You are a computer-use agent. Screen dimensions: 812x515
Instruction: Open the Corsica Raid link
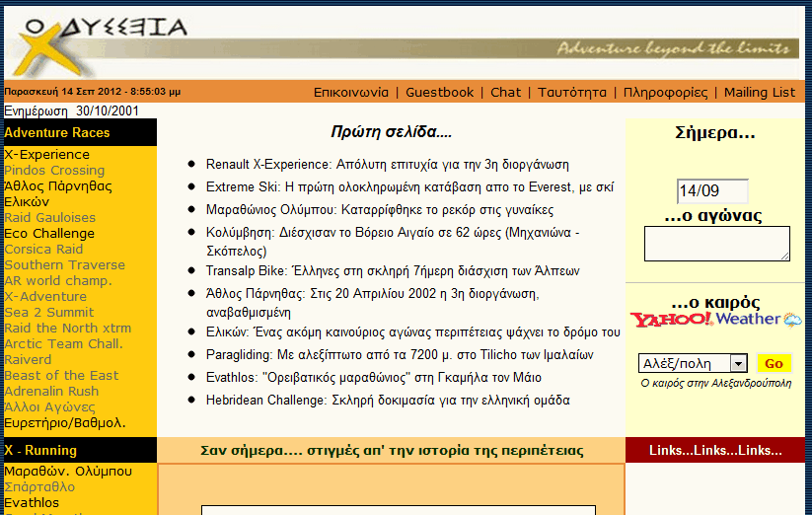[43, 249]
